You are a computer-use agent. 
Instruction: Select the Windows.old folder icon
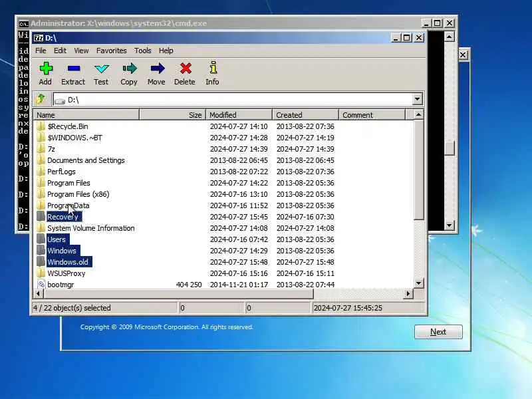[41, 262]
